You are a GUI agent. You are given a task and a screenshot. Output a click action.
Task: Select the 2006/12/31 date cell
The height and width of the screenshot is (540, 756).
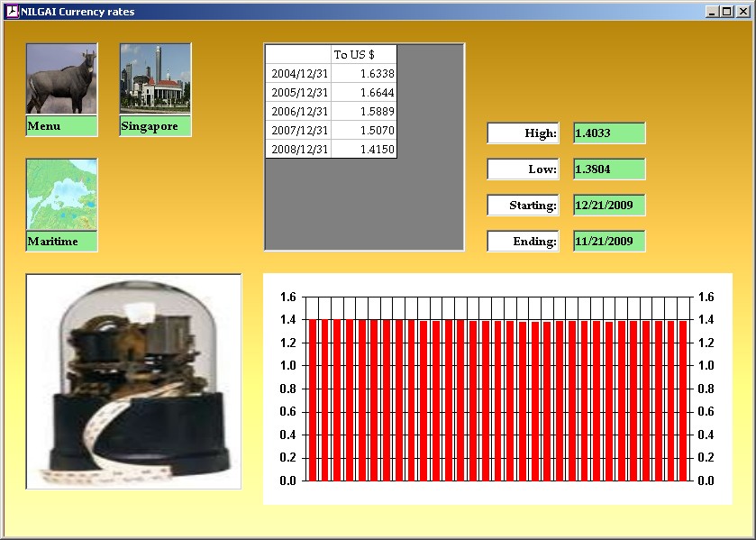(299, 112)
